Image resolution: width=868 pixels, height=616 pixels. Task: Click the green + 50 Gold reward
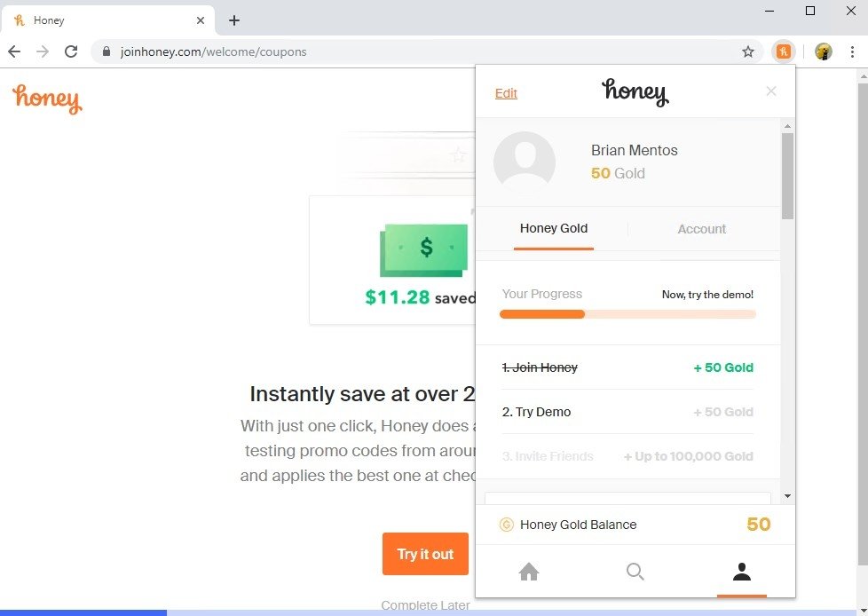tap(723, 367)
